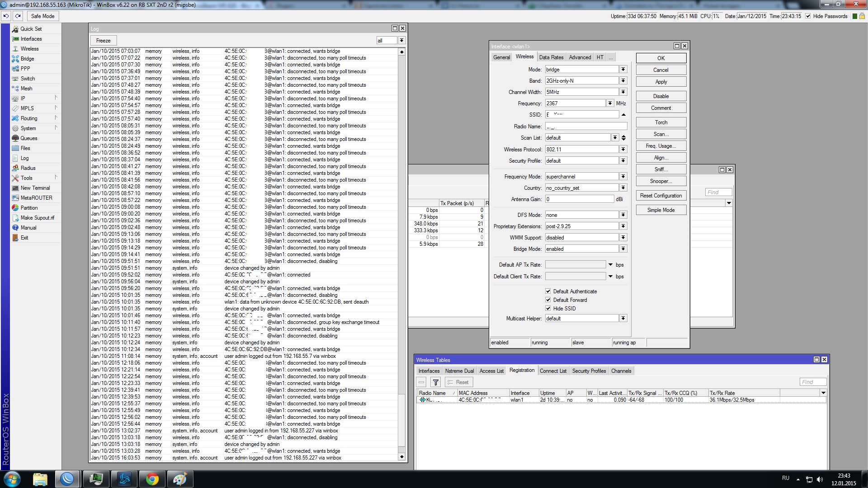Launch New Terminal from sidebar
This screenshot has width=868, height=488.
click(35, 188)
